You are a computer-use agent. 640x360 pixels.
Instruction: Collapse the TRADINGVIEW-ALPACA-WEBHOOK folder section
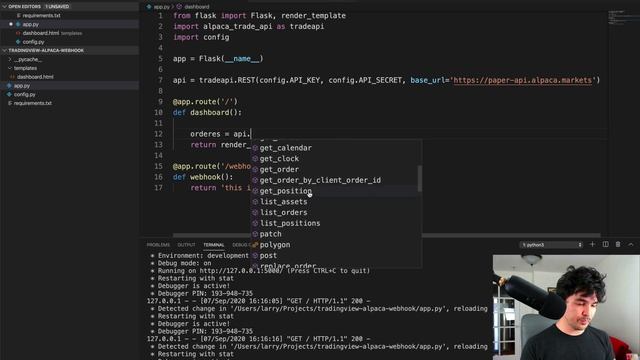[x=4, y=51]
